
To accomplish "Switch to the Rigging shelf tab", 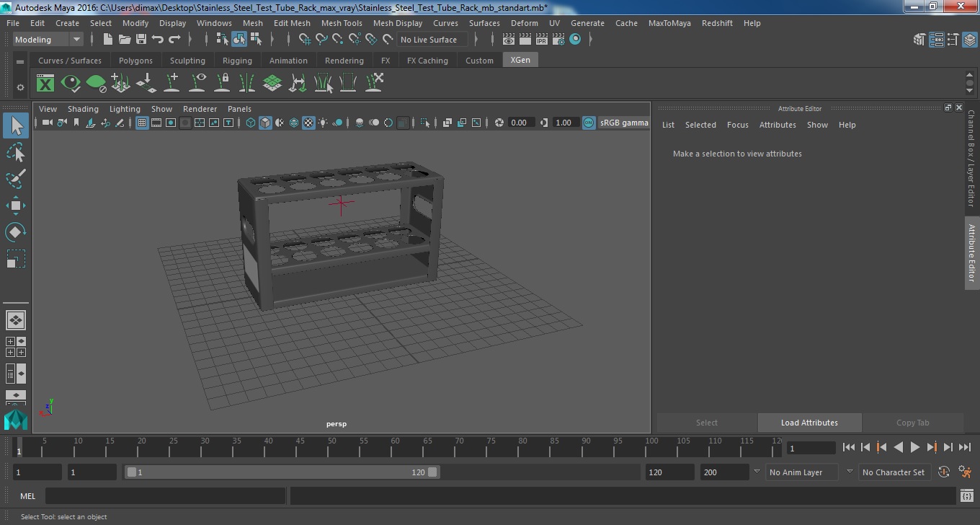I will click(x=237, y=61).
